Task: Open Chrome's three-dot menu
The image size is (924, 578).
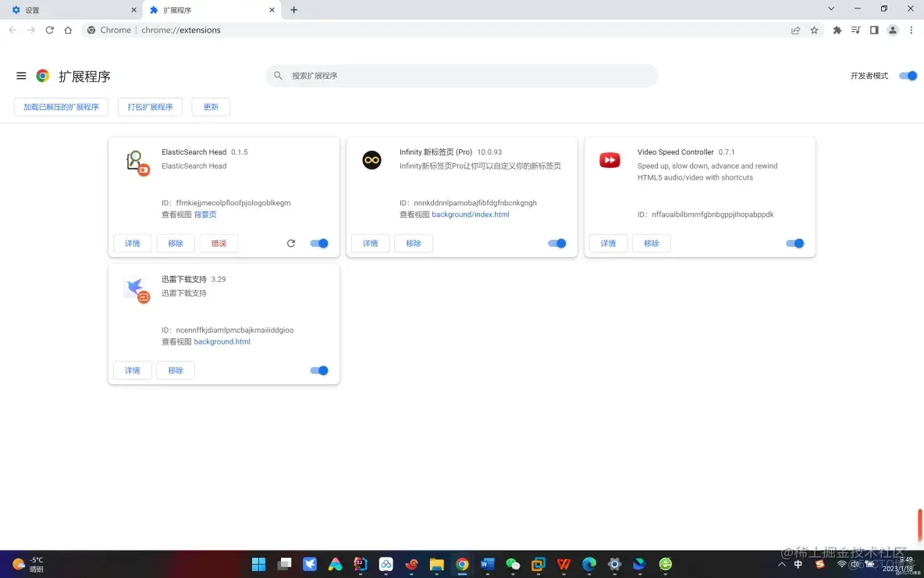Action: [912, 30]
